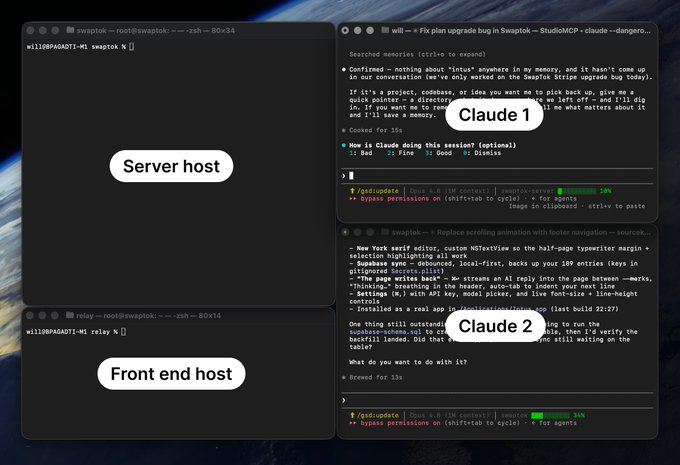680x465 pixels.
Task: Select feedback option '2: Fine'
Action: 400,153
